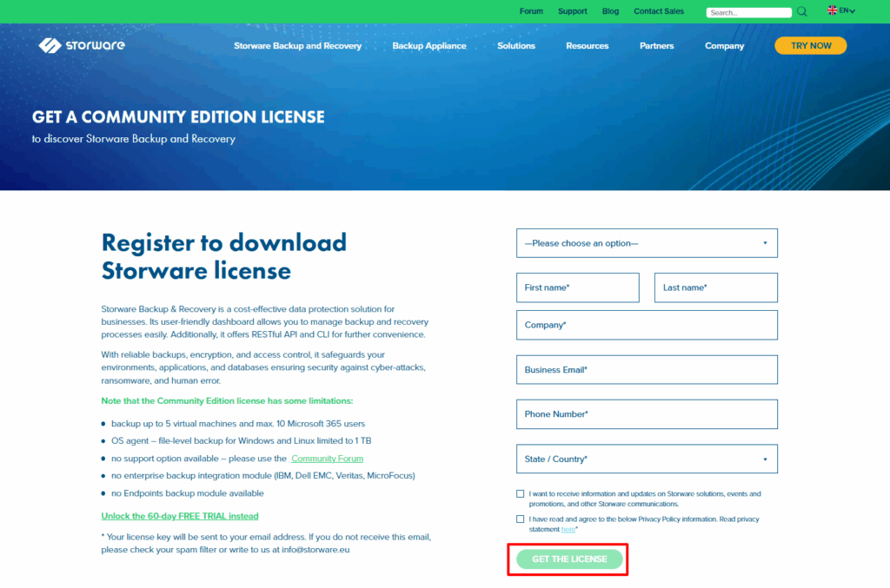The width and height of the screenshot is (890, 588).
Task: Click the UK flag language icon
Action: click(833, 10)
